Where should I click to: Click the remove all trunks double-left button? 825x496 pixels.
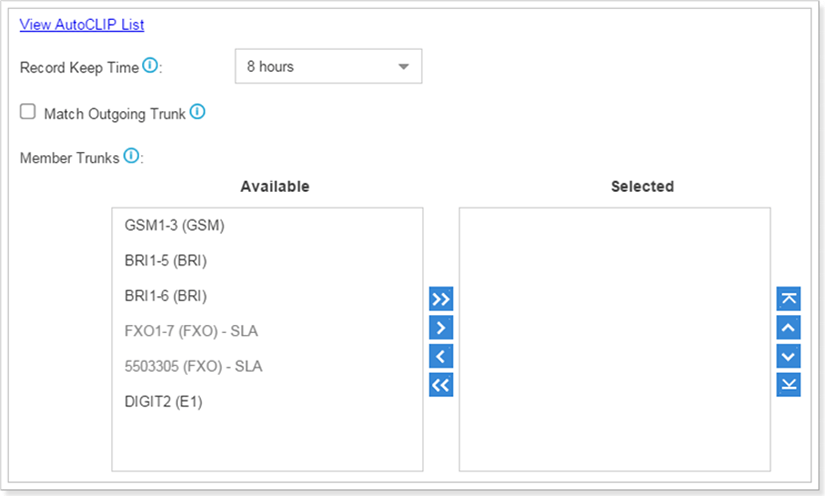[441, 385]
